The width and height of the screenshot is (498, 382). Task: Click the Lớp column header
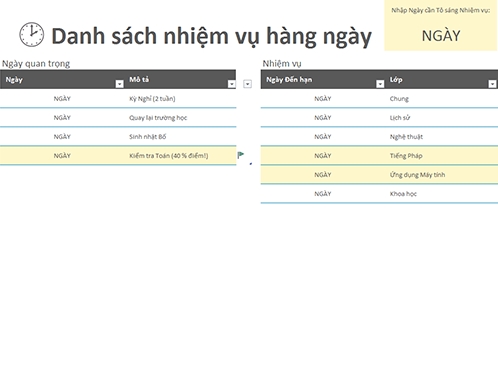point(441,79)
